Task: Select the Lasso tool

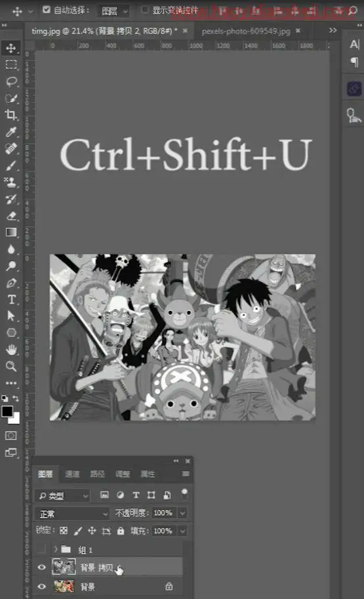Action: click(x=11, y=82)
